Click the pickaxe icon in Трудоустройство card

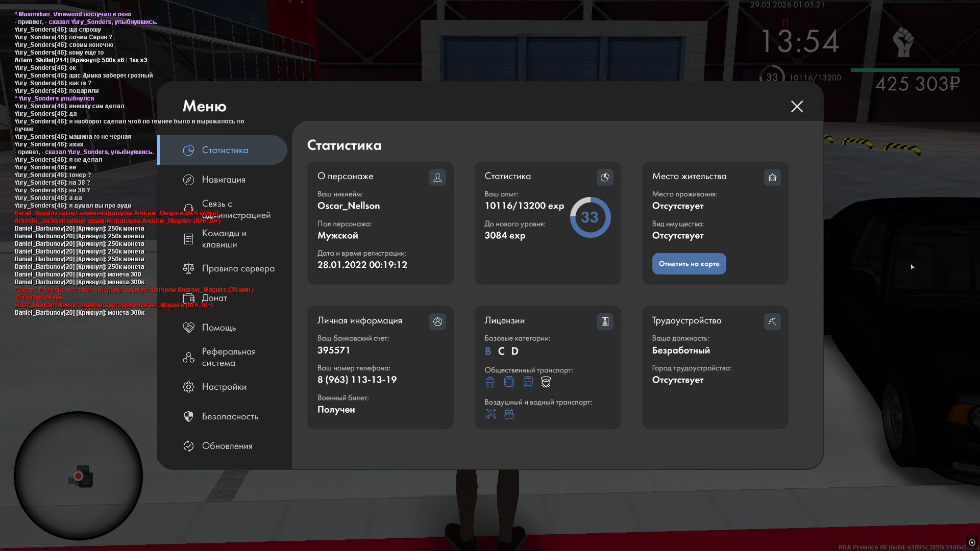[x=772, y=321]
